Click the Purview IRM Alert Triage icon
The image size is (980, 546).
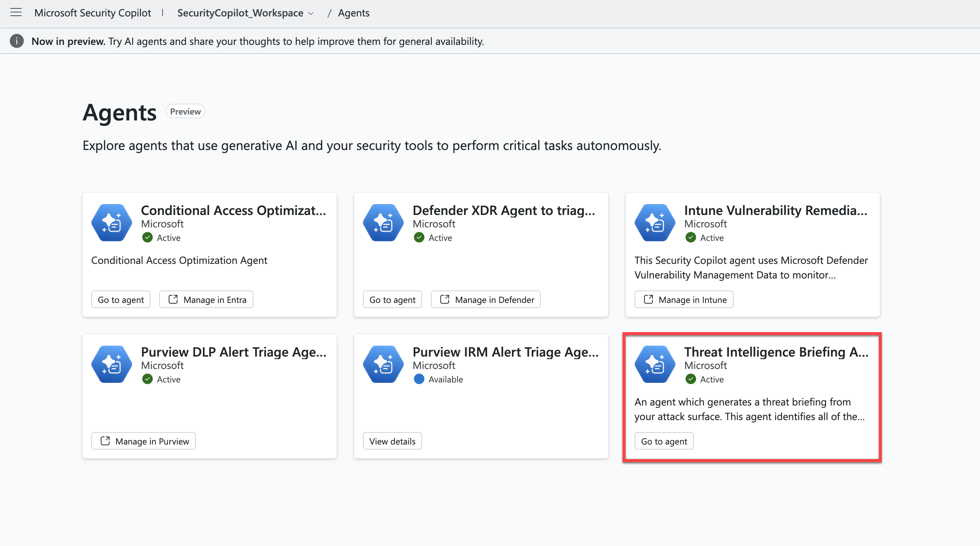(383, 364)
